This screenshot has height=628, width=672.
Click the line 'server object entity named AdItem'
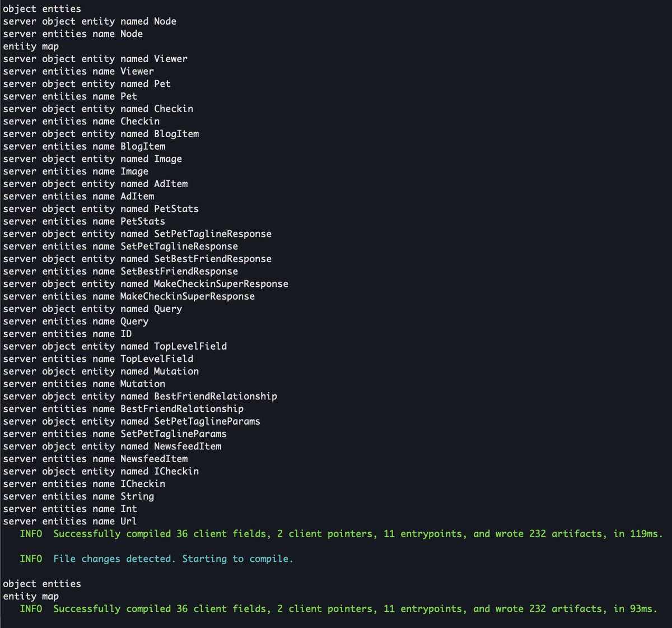pos(95,184)
